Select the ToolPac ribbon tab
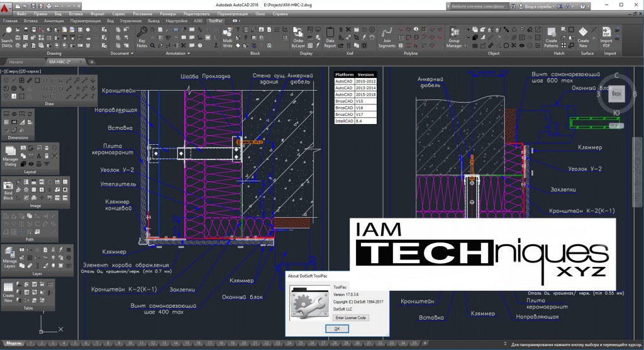 click(215, 21)
